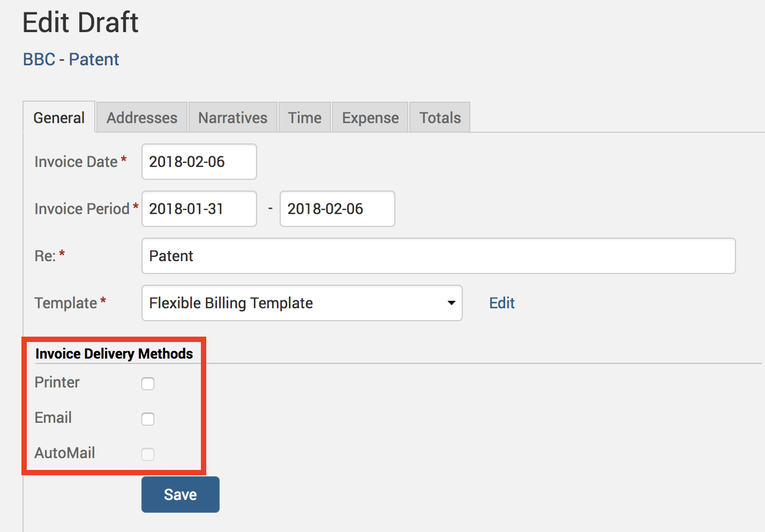Select the General tab
The width and height of the screenshot is (765, 532).
point(59,117)
